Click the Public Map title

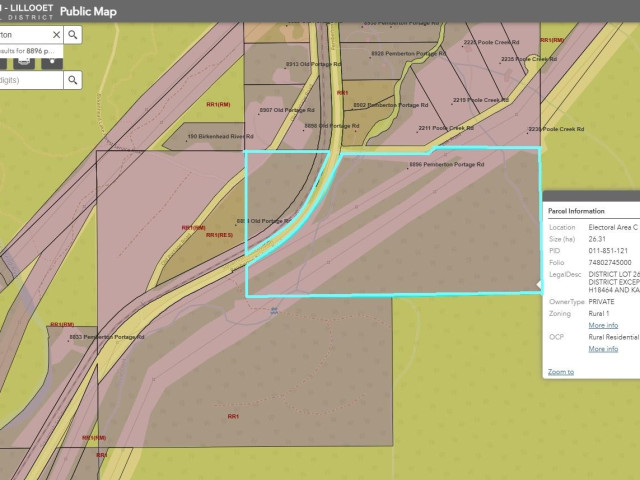[x=87, y=11]
